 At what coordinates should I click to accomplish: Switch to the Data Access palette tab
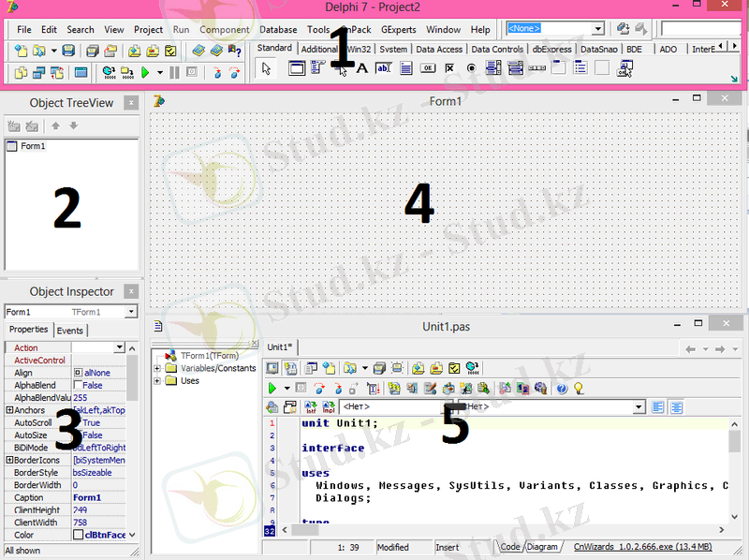(x=438, y=49)
